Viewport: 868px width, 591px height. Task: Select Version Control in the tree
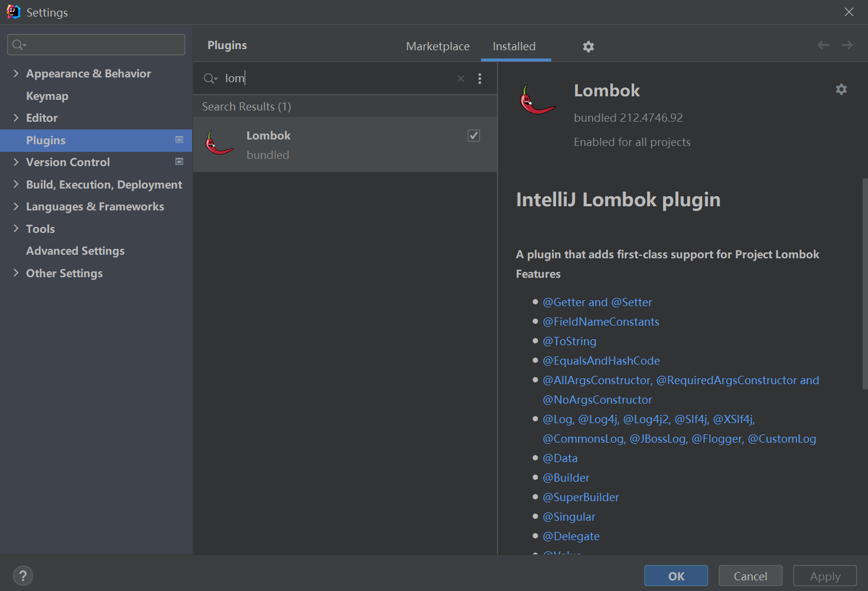click(68, 162)
